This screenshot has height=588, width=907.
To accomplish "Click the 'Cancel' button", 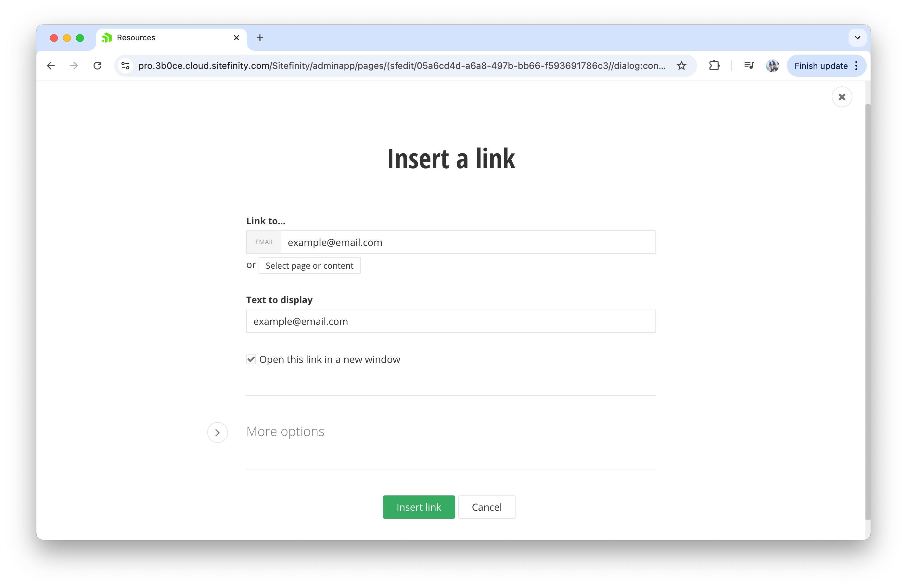I will tap(487, 507).
